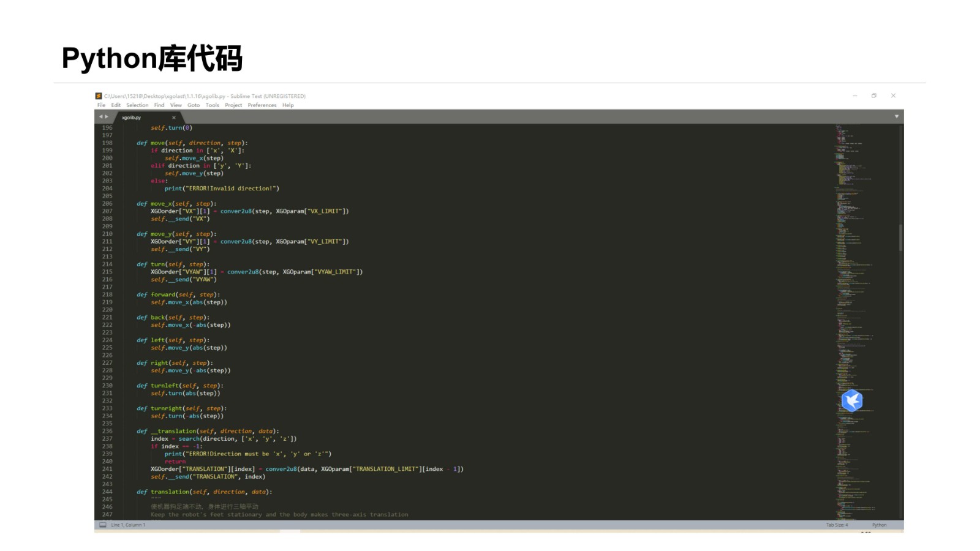Open the File menu
Viewport: 980px width, 551px height.
101,105
